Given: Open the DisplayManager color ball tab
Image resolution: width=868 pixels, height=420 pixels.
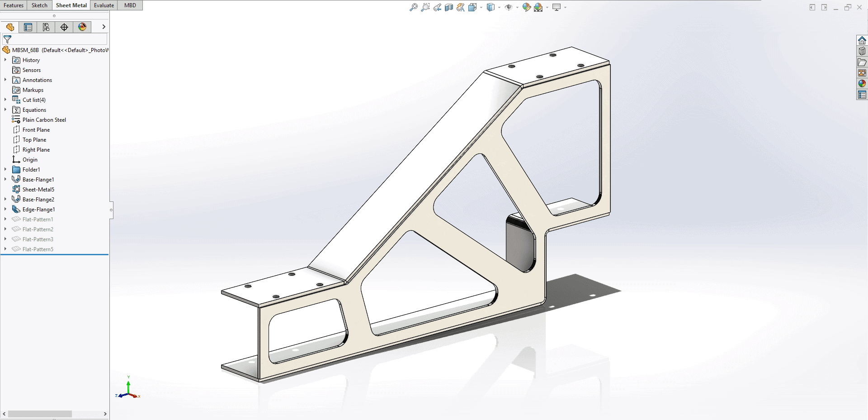Looking at the screenshot, I should point(82,27).
